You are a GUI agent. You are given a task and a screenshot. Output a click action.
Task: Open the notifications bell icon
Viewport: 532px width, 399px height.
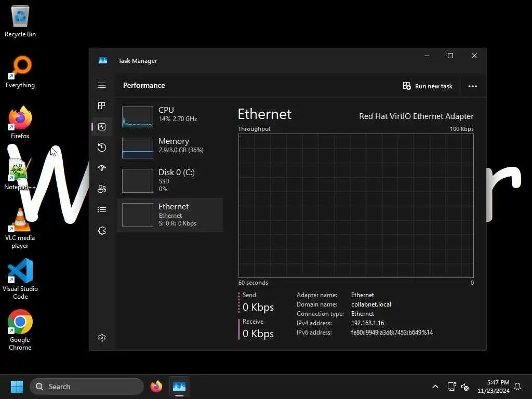pos(518,387)
